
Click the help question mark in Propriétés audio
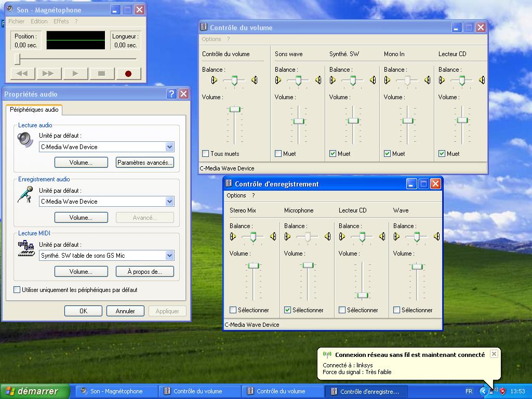[x=171, y=94]
